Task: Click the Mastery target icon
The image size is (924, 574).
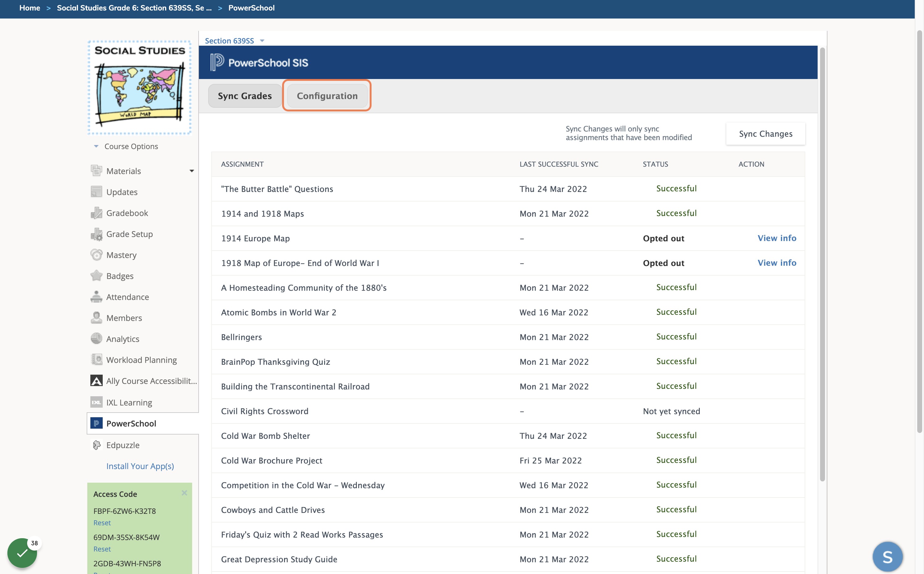Action: click(96, 255)
